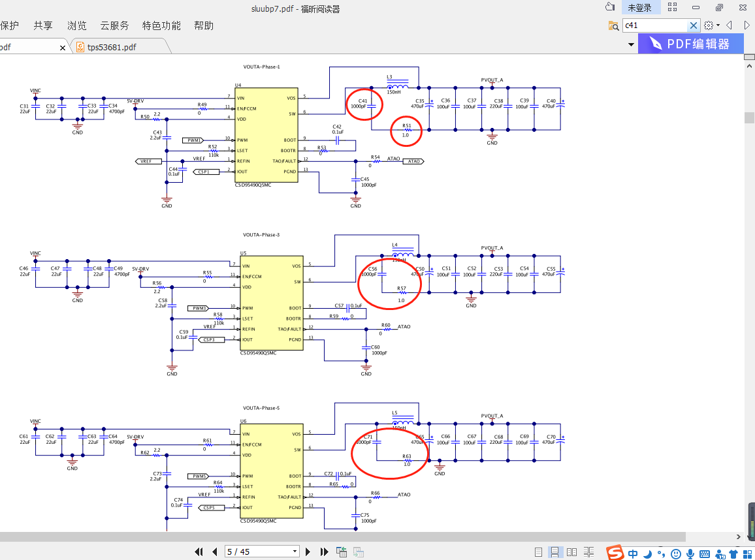The image size is (755, 560).
Task: Switch to single page view
Action: point(538,552)
